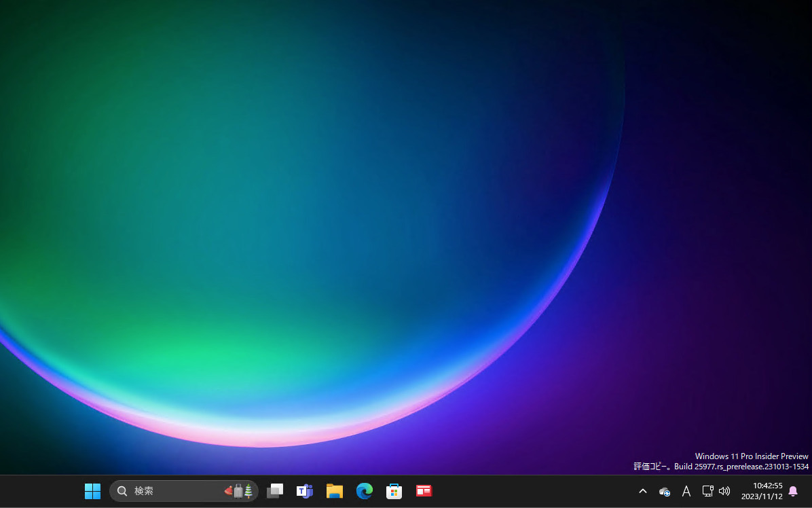Launch Microsoft Edge browser
Image resolution: width=812 pixels, height=508 pixels.
coord(364,490)
